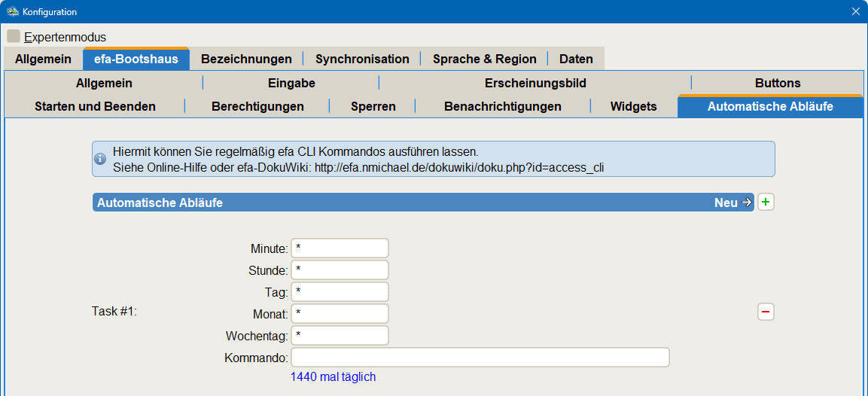Select the Widgets sub-tab
868x396 pixels.
(x=633, y=106)
